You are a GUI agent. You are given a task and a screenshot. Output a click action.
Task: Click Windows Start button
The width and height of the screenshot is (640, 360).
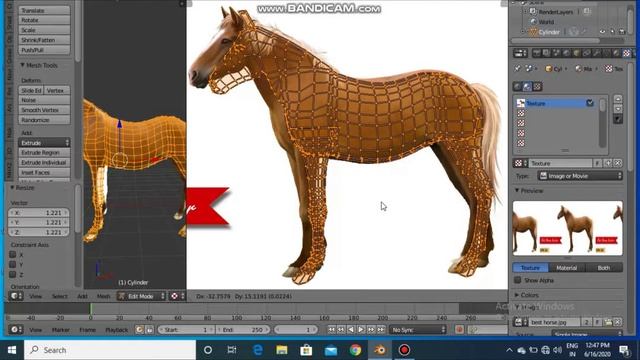point(12,350)
